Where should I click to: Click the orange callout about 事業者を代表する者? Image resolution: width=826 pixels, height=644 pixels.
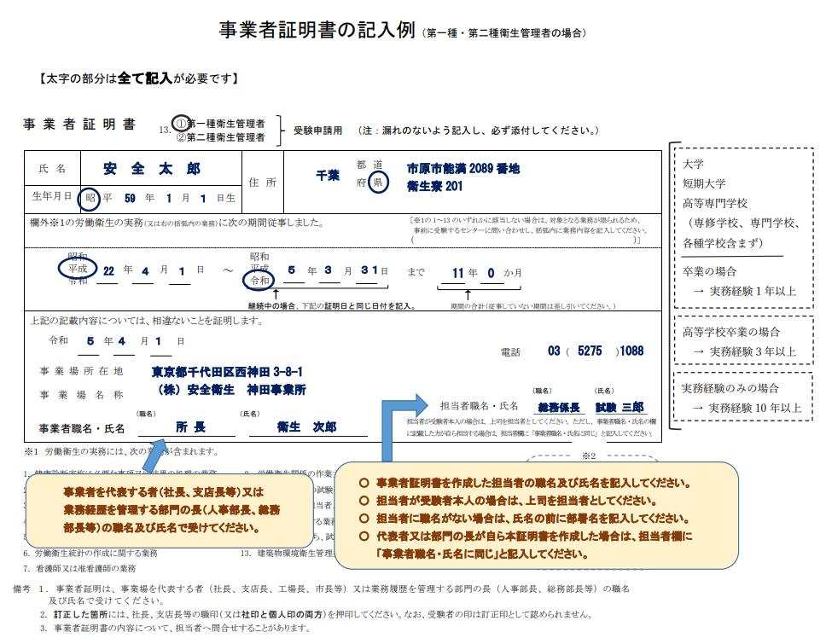[171, 511]
